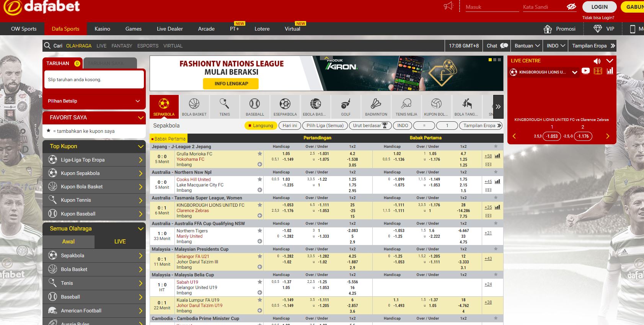Open Urut berdasar sorting dropdown
The width and height of the screenshot is (644, 325).
pos(370,126)
